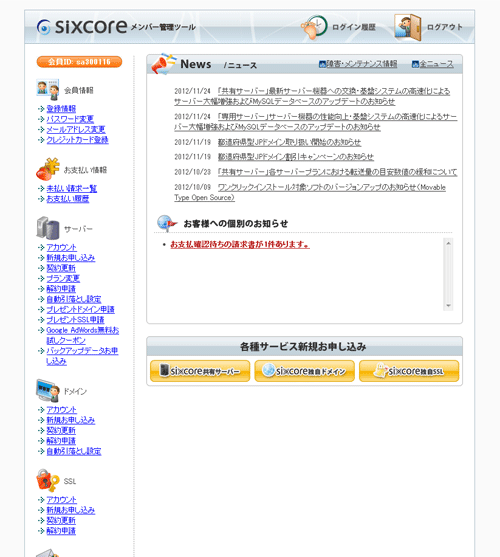Open ログイン履歴 text link in header
This screenshot has height=557, width=500.
tap(354, 27)
